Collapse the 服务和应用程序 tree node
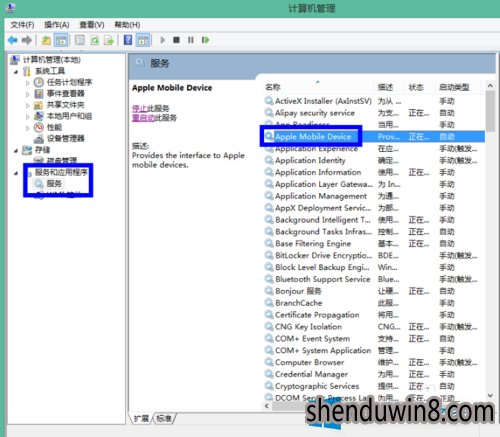 click(16, 173)
